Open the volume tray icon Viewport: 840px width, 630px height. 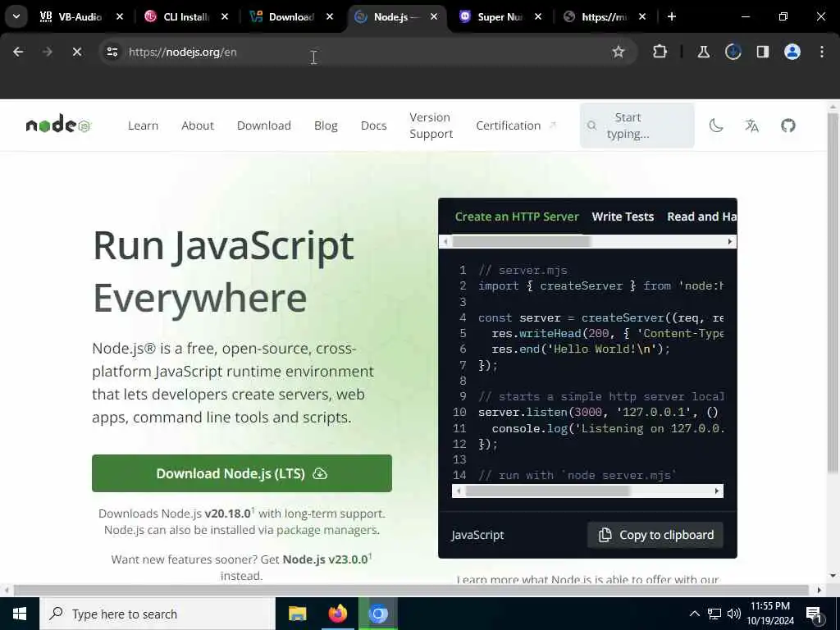tap(734, 614)
